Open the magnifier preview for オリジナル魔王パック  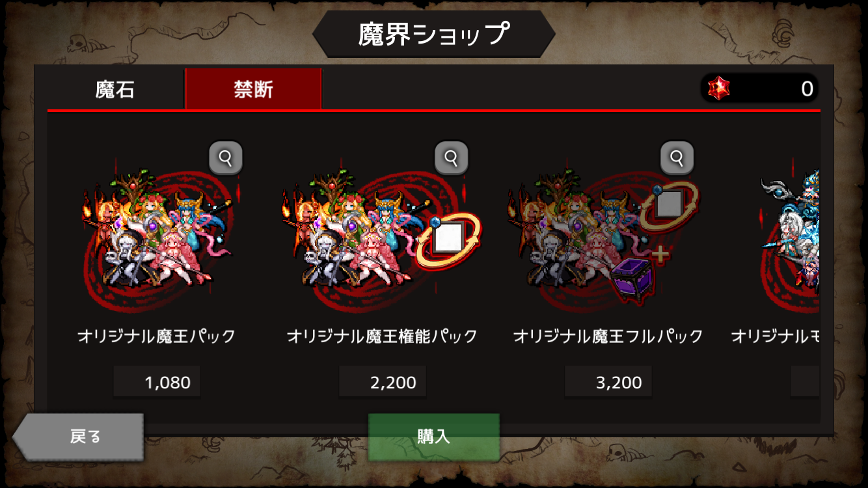coord(226,158)
